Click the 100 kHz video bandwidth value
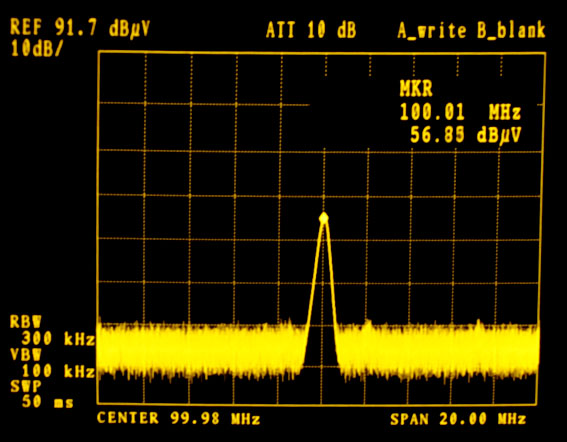The image size is (567, 442). [x=58, y=371]
